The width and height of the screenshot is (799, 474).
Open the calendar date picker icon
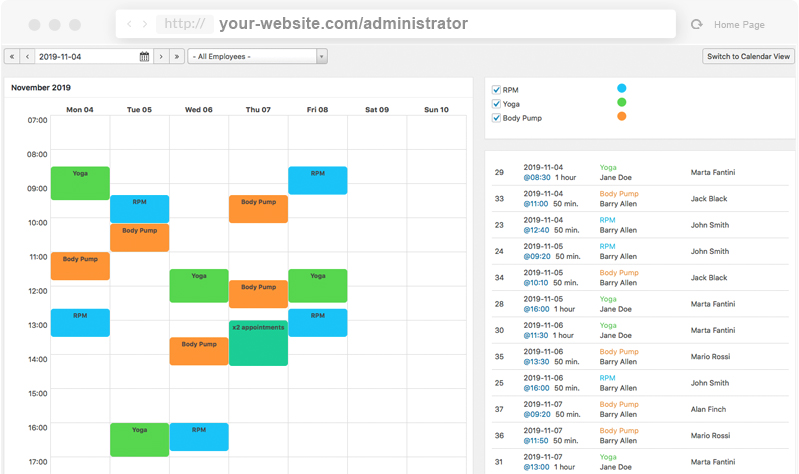click(x=144, y=57)
